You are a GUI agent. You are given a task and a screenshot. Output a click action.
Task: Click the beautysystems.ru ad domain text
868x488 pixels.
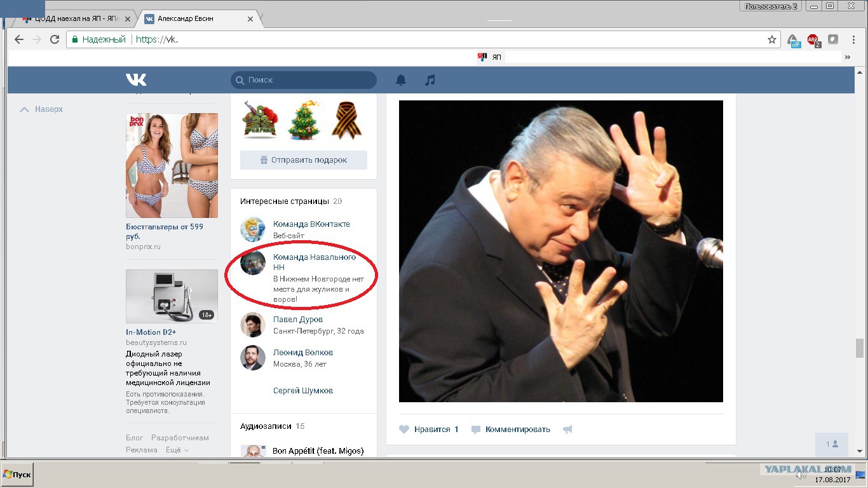(x=156, y=342)
